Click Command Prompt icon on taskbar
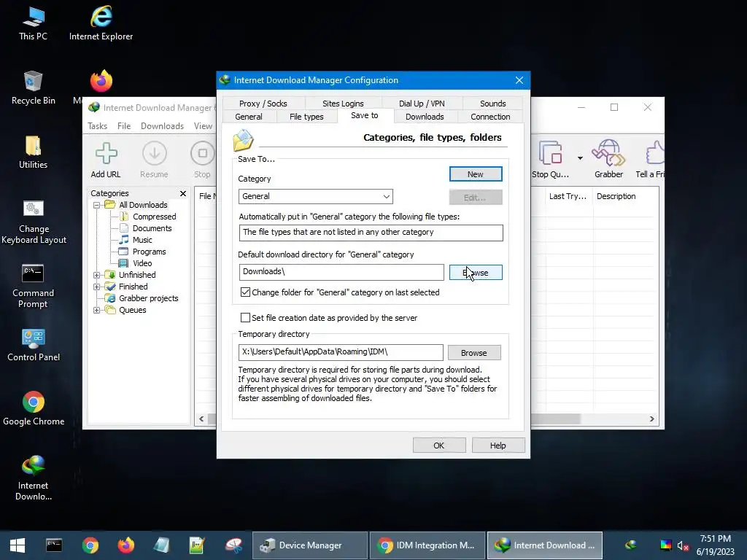This screenshot has width=747, height=560. [54, 545]
